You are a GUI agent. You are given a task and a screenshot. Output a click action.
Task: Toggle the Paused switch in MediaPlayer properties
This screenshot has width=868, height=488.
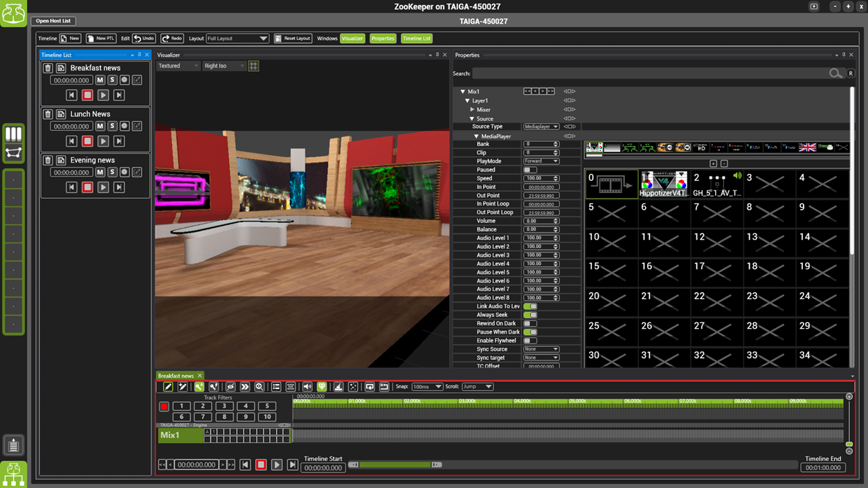click(x=530, y=170)
